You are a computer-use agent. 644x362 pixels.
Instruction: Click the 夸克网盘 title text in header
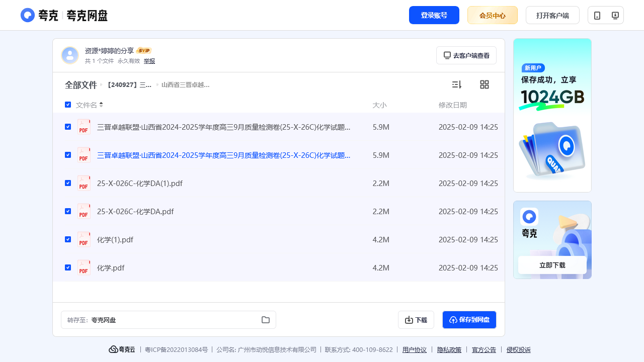tap(87, 15)
